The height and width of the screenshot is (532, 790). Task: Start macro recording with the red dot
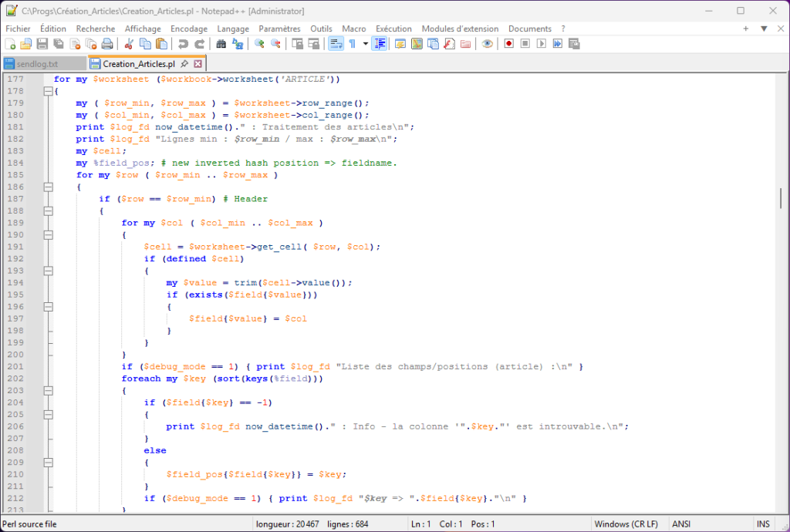(x=509, y=44)
